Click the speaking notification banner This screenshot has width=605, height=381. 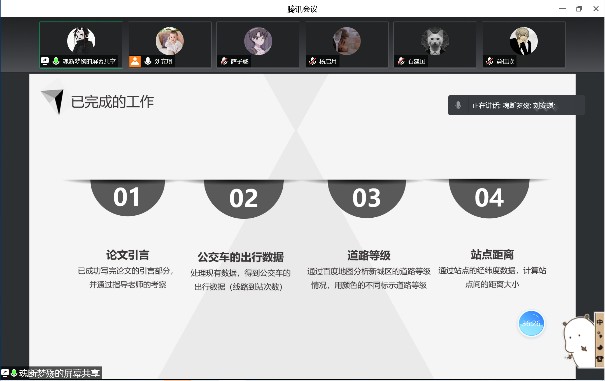516,105
